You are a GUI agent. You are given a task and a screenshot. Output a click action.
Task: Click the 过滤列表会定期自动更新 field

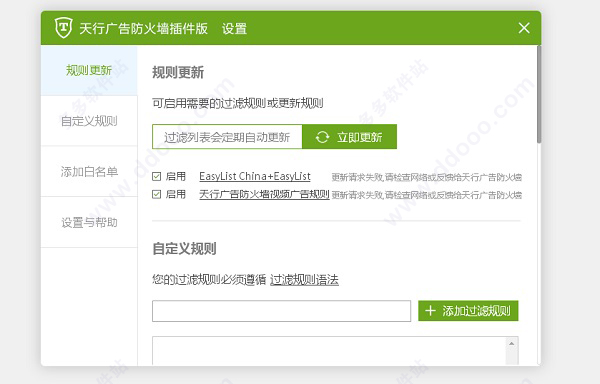(x=227, y=137)
